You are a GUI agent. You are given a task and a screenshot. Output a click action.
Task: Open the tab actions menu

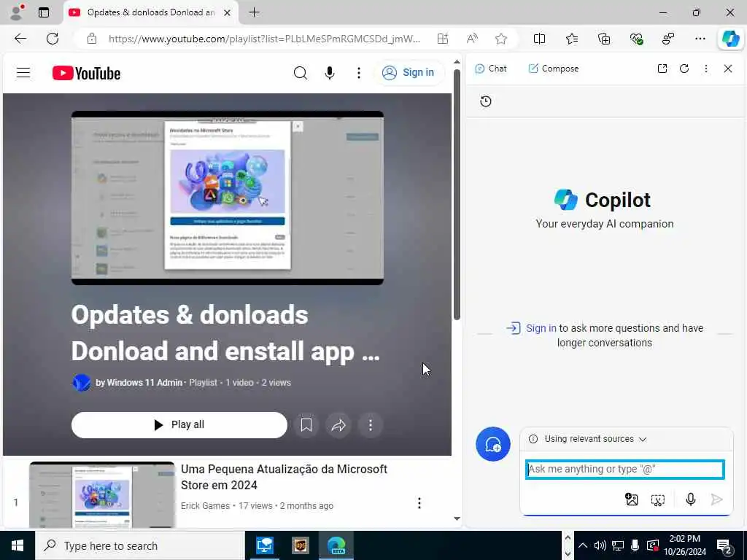click(x=44, y=12)
